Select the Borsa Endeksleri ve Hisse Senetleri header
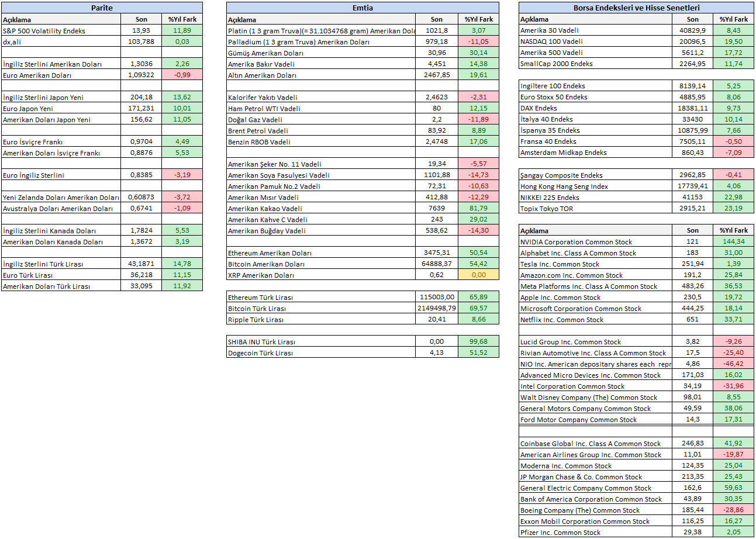Screen dimensions: 756x539 click(636, 8)
